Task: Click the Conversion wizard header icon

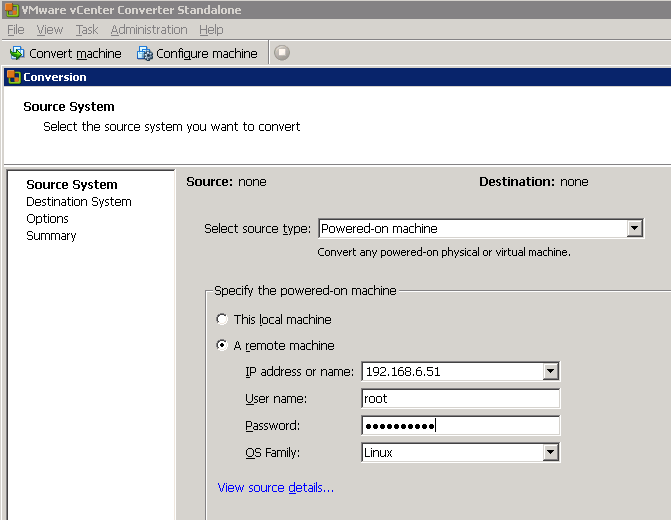Action: (x=14, y=77)
